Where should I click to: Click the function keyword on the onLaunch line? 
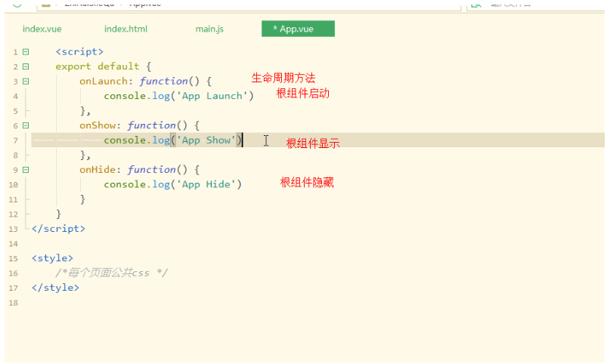coord(163,82)
